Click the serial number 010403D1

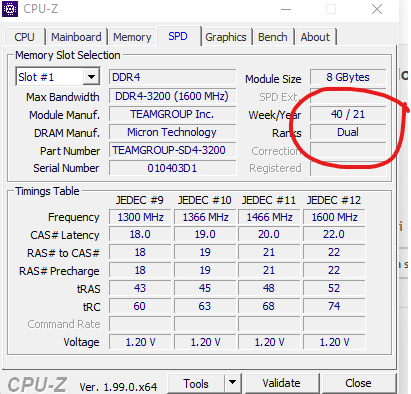point(172,168)
